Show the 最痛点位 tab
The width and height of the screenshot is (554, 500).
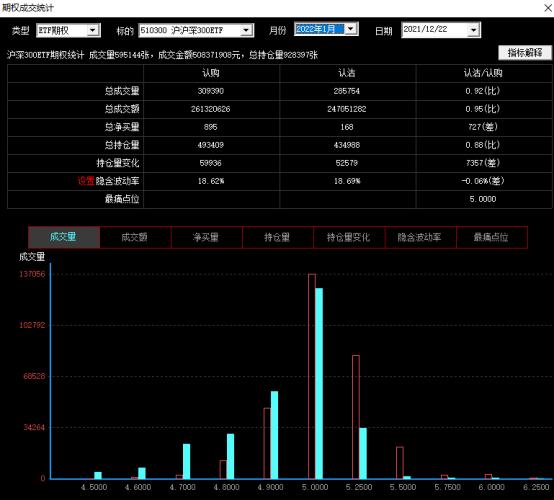coord(492,237)
